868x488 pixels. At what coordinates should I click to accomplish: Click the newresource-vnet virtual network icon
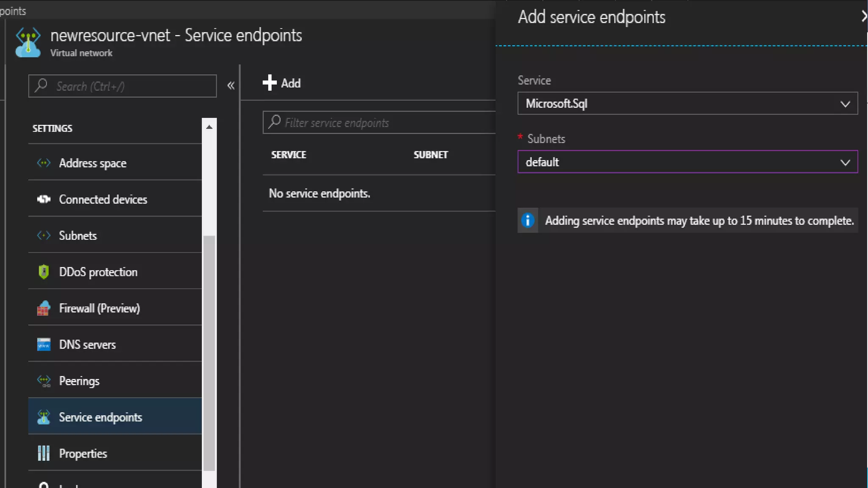pyautogui.click(x=28, y=42)
